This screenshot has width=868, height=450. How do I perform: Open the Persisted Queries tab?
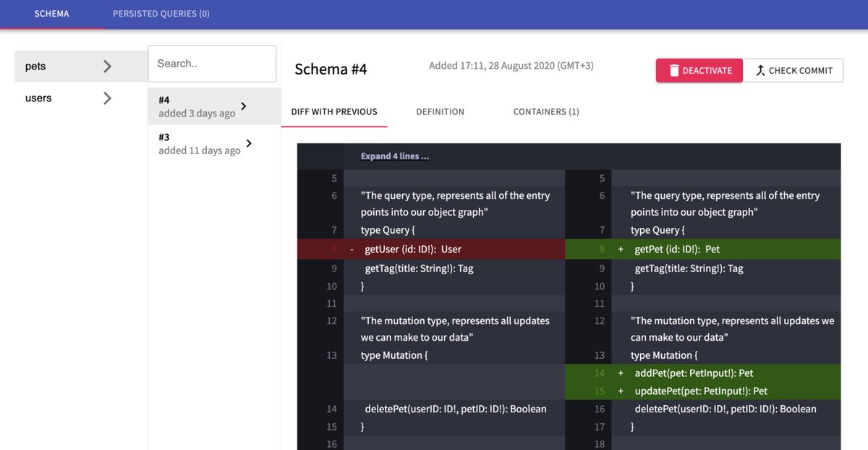click(x=161, y=14)
